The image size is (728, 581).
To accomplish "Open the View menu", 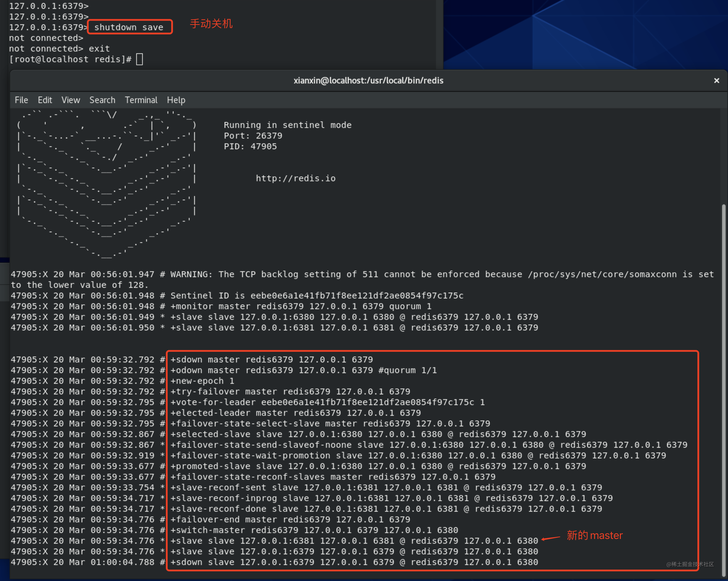I will pos(70,100).
